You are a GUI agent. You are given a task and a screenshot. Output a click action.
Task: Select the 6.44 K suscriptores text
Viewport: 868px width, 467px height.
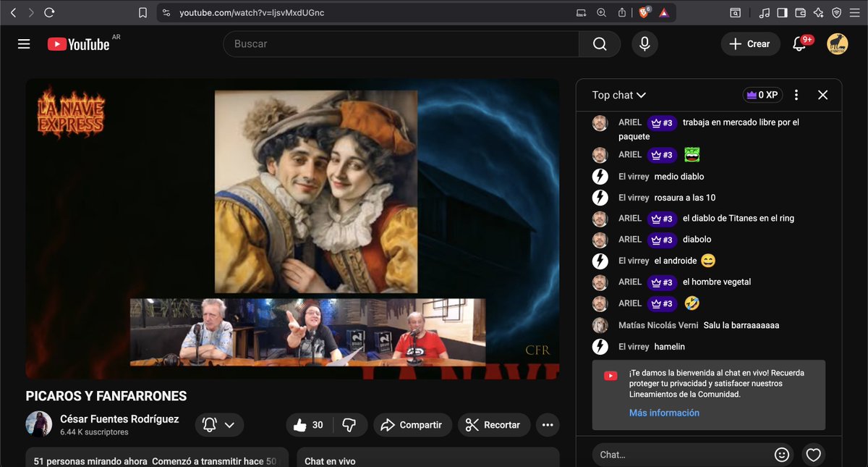click(x=94, y=432)
